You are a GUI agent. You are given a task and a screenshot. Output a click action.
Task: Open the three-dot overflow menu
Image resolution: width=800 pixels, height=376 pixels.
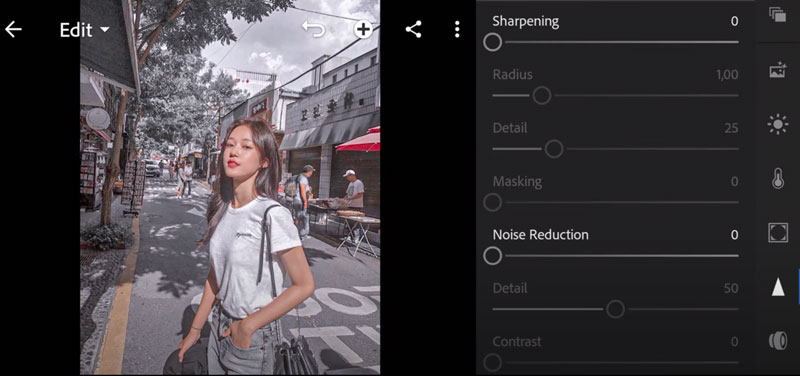pos(457,30)
